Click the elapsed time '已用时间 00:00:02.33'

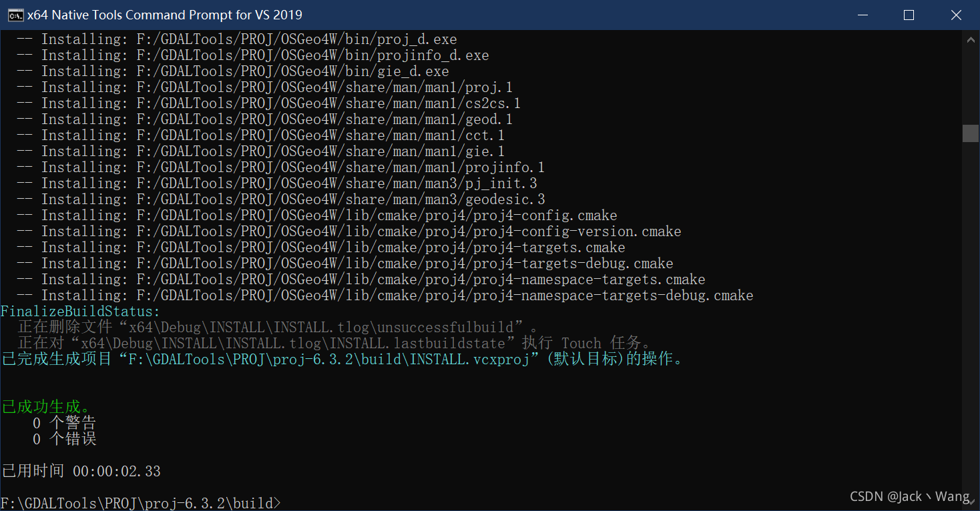(x=81, y=471)
